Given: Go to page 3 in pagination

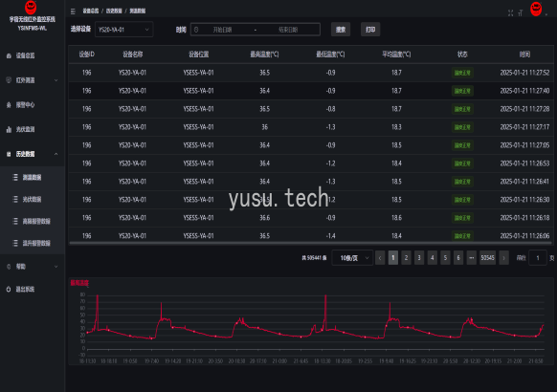Looking at the screenshot, I should pyautogui.click(x=419, y=258).
